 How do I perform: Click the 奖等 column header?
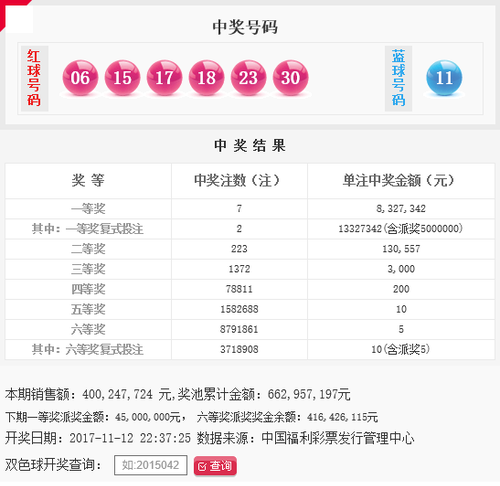click(88, 181)
